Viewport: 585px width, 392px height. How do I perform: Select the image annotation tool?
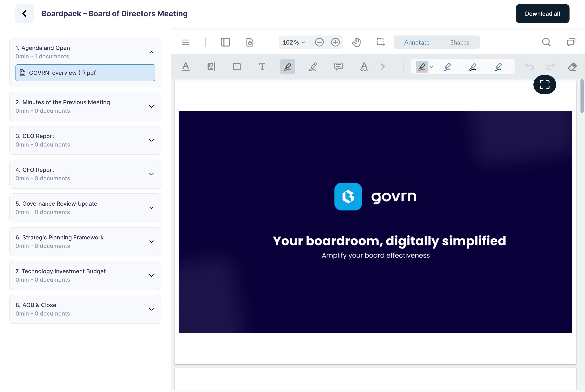click(x=236, y=66)
